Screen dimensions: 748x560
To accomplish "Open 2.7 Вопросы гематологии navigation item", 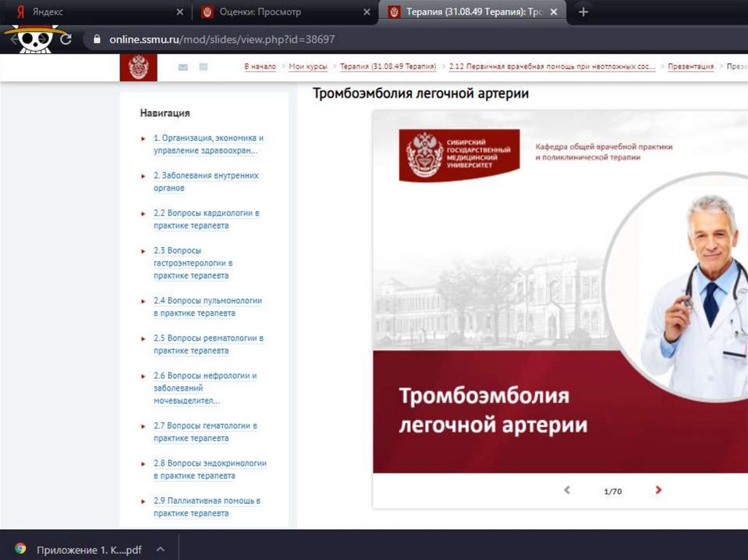I will coord(205,431).
